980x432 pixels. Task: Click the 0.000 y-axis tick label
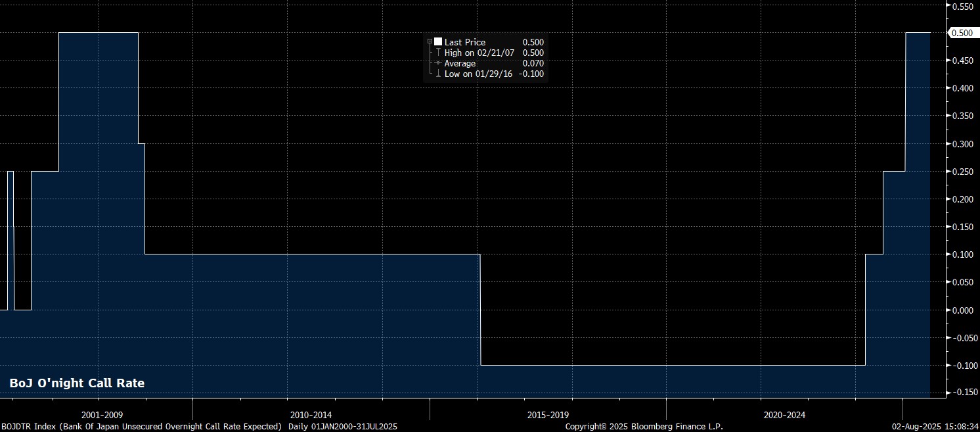click(x=964, y=310)
